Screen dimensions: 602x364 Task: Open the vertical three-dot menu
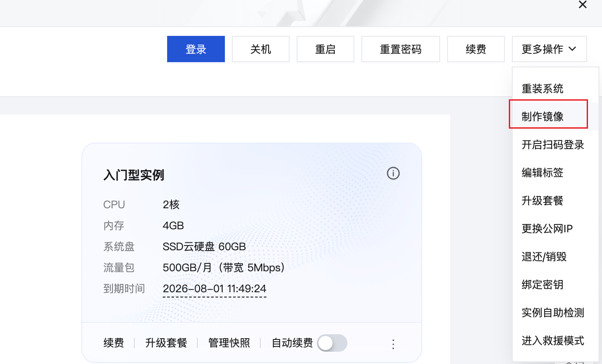[393, 344]
